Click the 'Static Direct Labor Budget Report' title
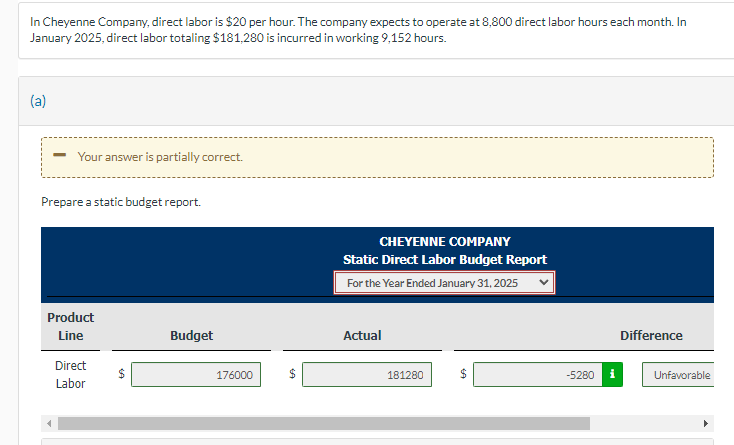 (445, 259)
